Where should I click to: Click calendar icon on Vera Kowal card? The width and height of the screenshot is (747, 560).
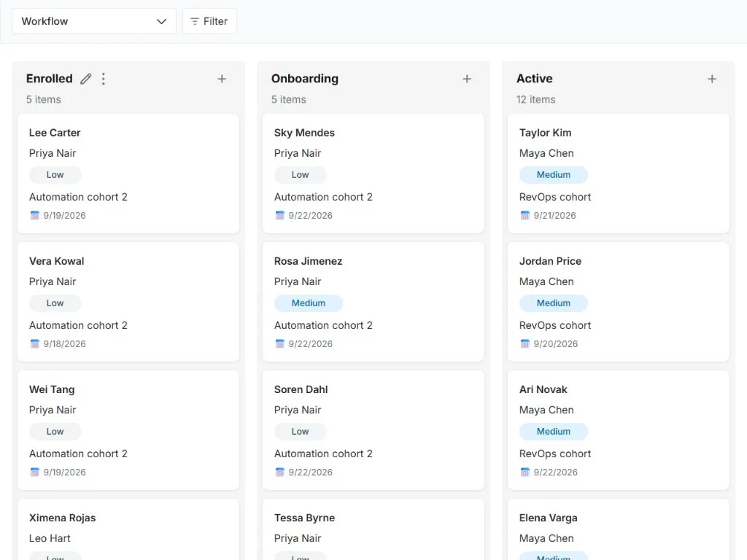point(35,344)
